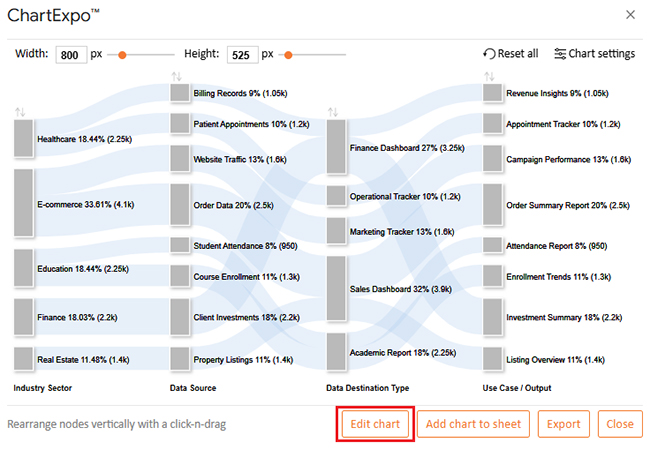Click the Healthcare node bar
The image size is (650, 450).
click(24, 138)
